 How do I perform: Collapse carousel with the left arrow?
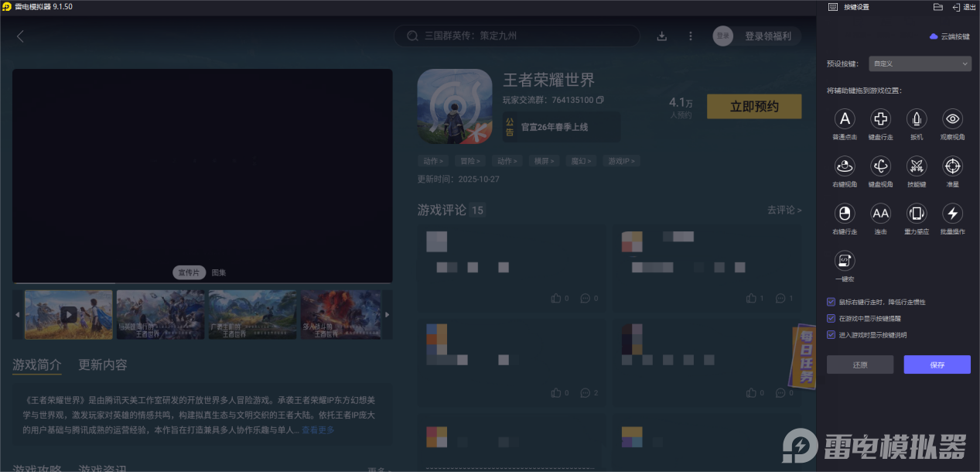coord(15,314)
